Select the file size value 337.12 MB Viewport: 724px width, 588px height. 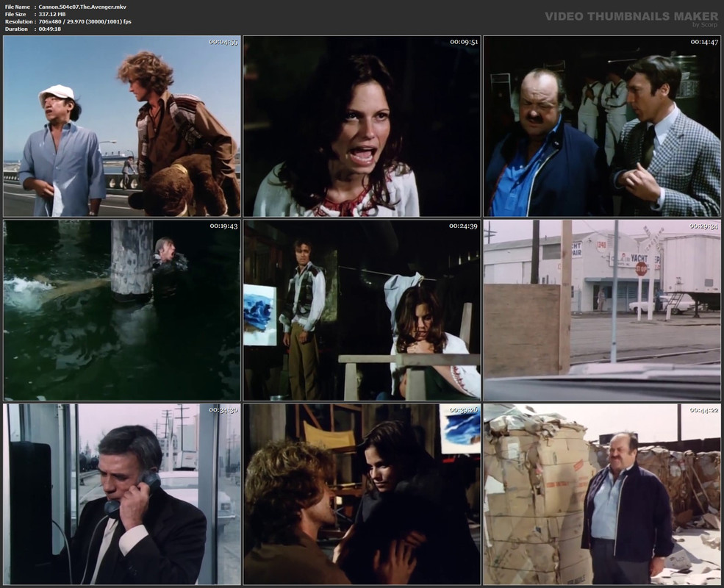click(52, 14)
